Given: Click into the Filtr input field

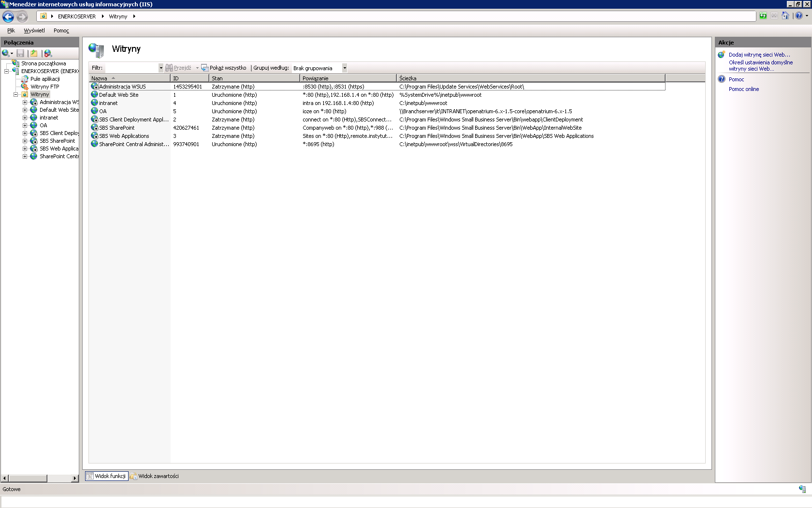Looking at the screenshot, I should click(x=131, y=68).
